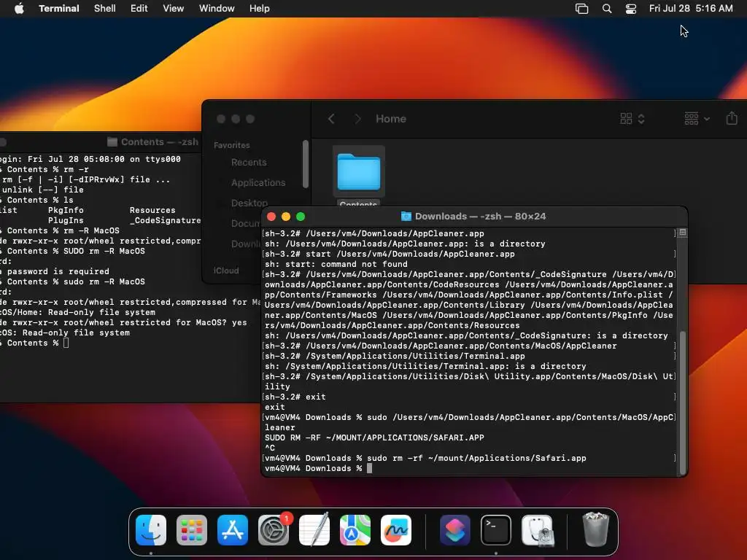Click 'PkgInfo' in the Contents terminal ls output
Viewport: 747px width, 560px height.
tap(66, 210)
